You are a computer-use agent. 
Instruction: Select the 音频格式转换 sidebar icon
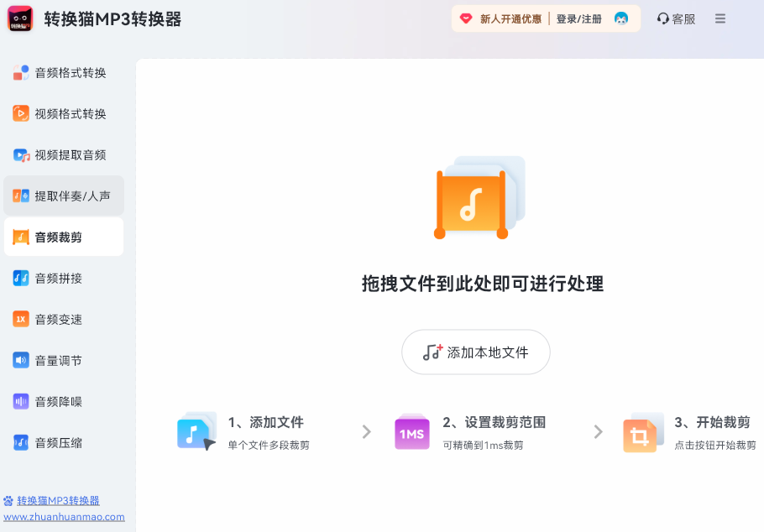22,72
